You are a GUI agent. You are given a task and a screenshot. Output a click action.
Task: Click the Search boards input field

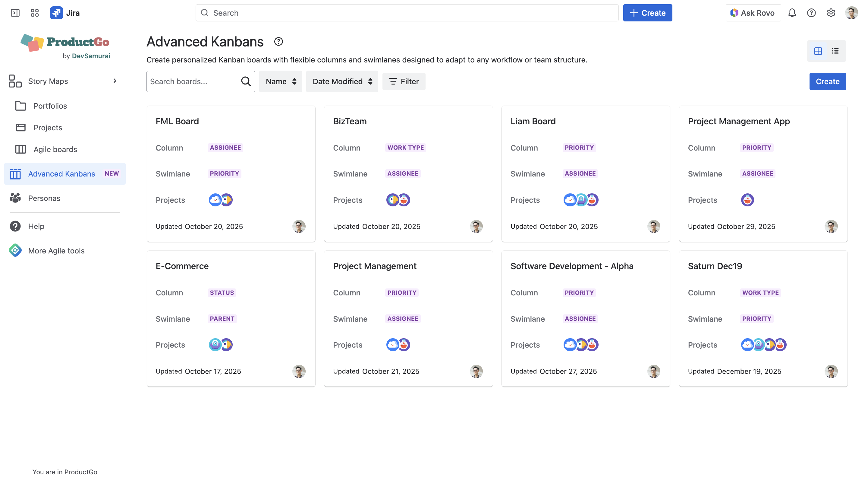click(x=193, y=81)
